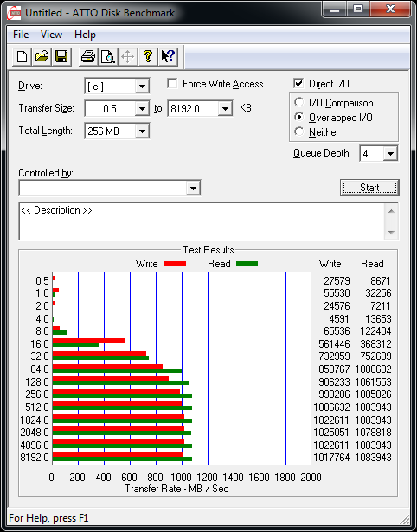Click inside the Description text box
Image resolution: width=417 pixels, height=532 pixels.
(x=202, y=221)
